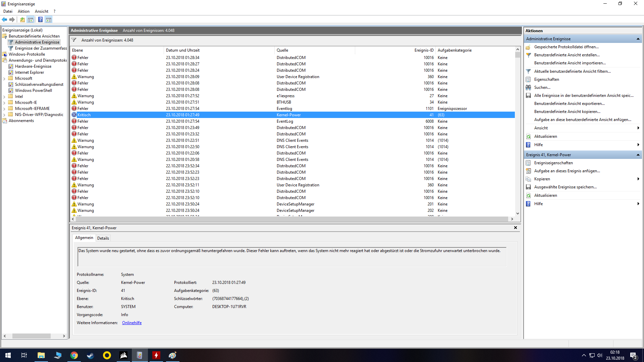
Task: Open Steam from the taskbar
Action: coord(91,355)
